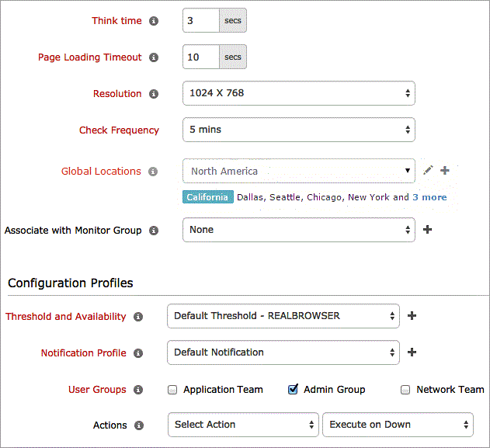Click the pencil edit icon for Global Locations

coord(428,170)
